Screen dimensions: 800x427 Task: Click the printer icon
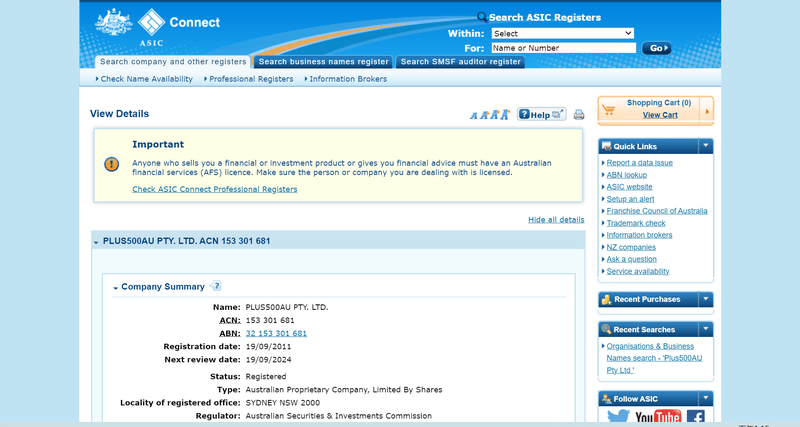(x=578, y=114)
